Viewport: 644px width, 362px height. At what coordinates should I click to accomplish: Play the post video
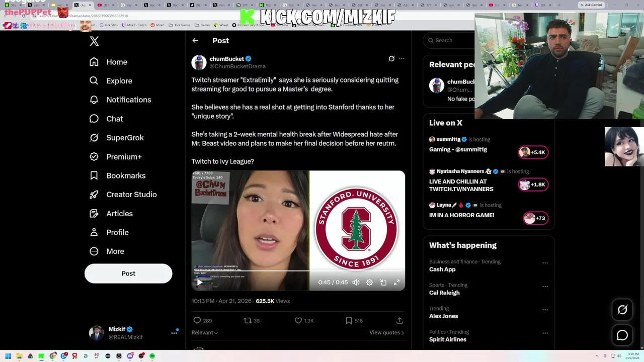pos(200,283)
